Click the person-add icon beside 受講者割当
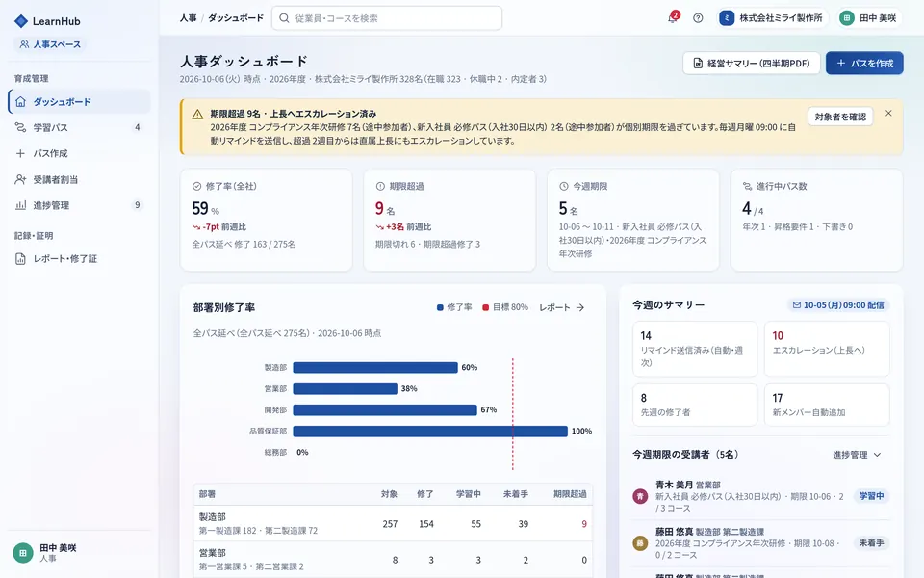Image resolution: width=924 pixels, height=578 pixels. [20, 179]
